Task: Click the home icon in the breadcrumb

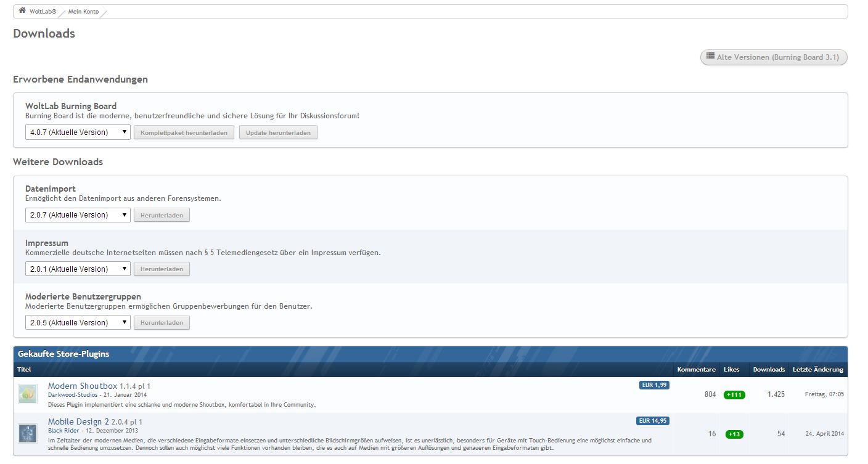Action: (x=22, y=11)
